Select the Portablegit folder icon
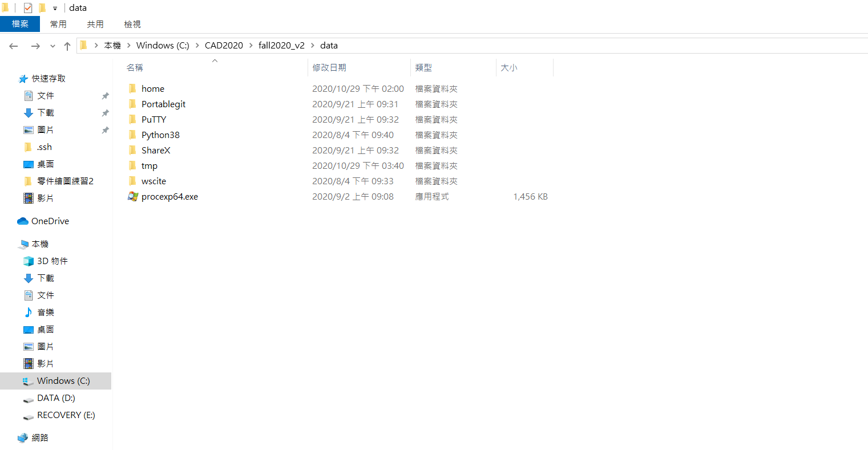The width and height of the screenshot is (868, 450). pos(132,104)
